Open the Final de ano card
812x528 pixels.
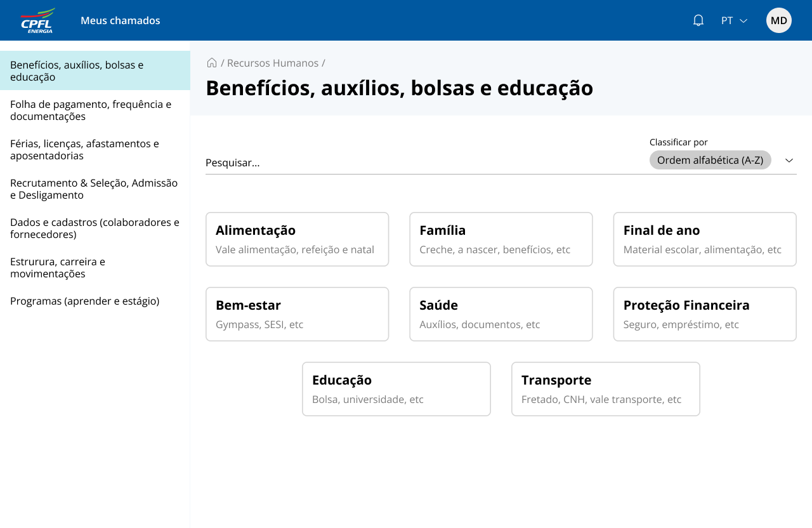point(705,239)
